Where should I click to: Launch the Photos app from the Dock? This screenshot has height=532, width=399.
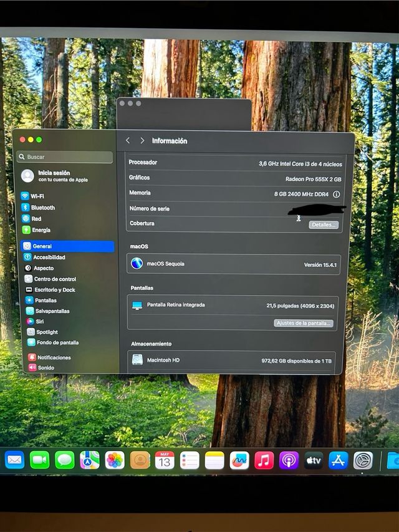pyautogui.click(x=115, y=460)
